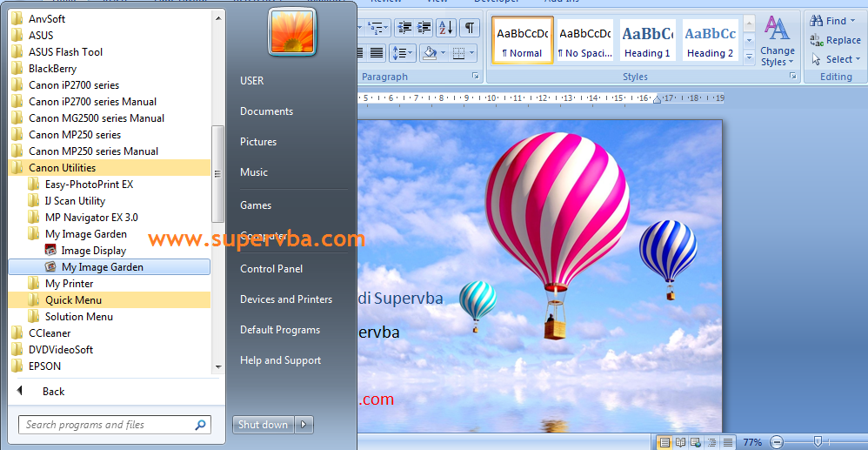Switch to Outline view
This screenshot has width=868, height=450.
click(711, 442)
